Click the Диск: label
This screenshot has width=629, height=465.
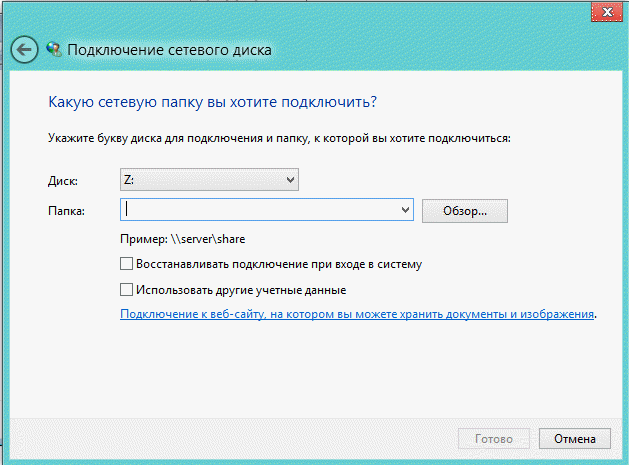tap(63, 181)
